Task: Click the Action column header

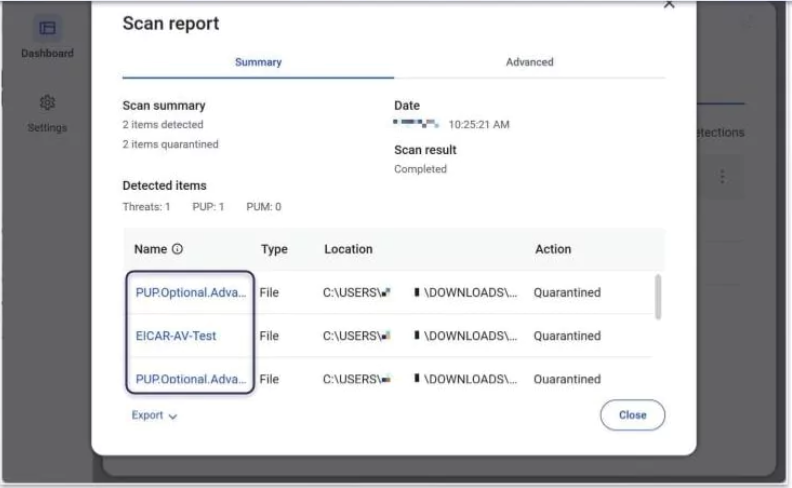Action: click(553, 249)
